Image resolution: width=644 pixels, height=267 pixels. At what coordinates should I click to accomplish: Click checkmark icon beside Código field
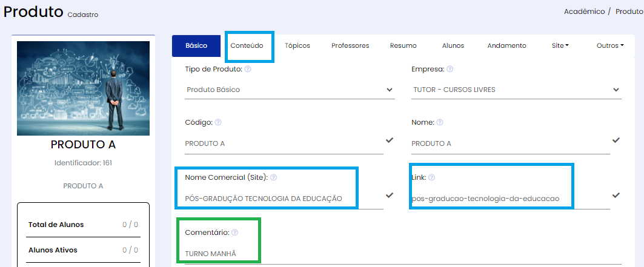389,140
